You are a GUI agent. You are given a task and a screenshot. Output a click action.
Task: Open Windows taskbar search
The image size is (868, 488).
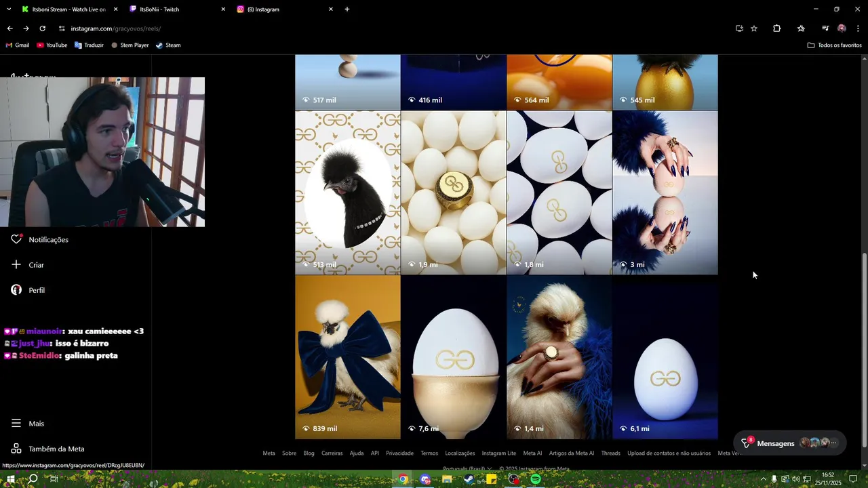(x=33, y=479)
